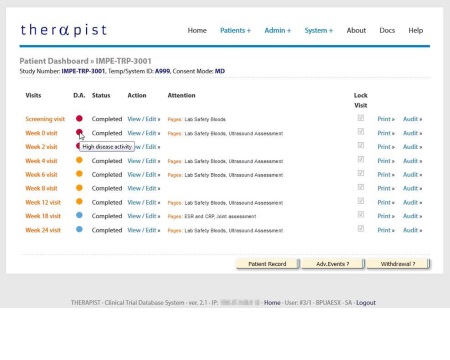Viewport: 450px width, 360px height.
Task: Open the Screening visit link
Action: [x=45, y=119]
